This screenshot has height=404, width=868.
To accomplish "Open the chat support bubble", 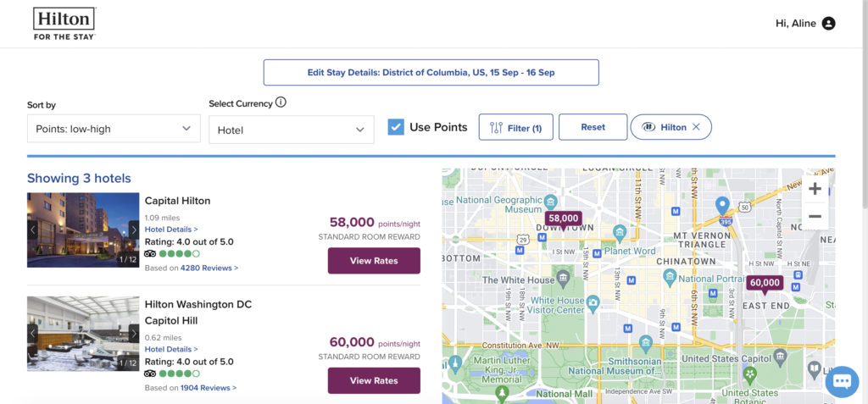I will pyautogui.click(x=842, y=381).
